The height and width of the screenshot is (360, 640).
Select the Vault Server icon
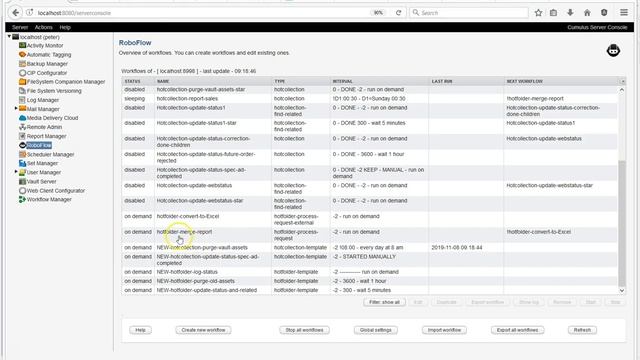[22, 181]
